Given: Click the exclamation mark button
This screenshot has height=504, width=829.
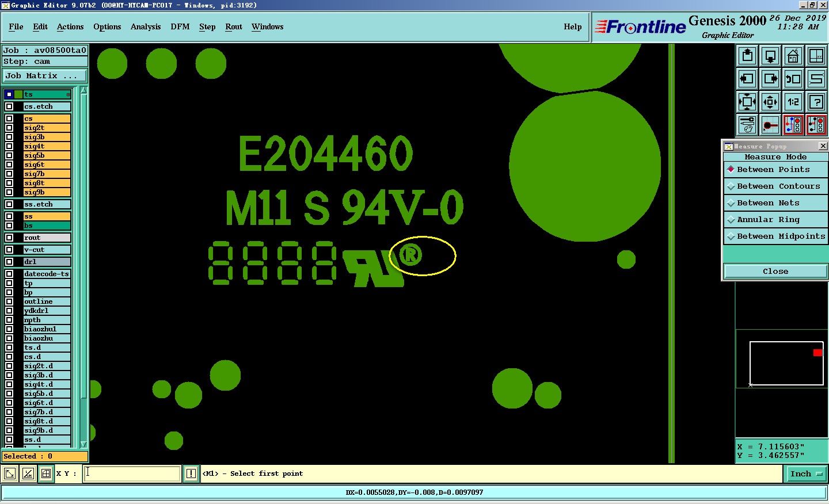Looking at the screenshot, I should click(x=191, y=474).
